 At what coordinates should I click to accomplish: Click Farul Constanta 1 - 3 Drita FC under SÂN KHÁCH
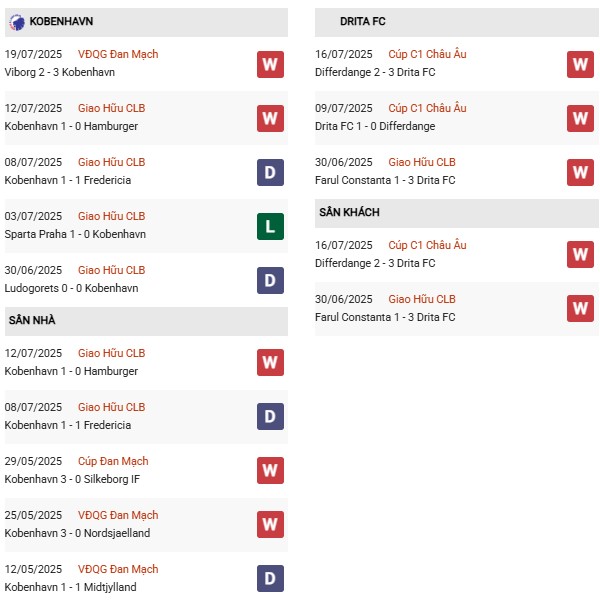tap(384, 317)
